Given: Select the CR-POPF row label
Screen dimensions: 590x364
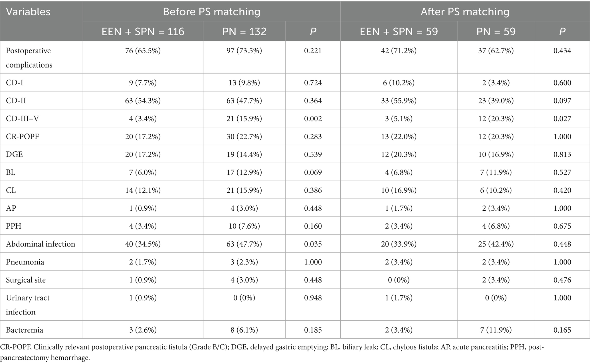Looking at the screenshot, I should [22, 136].
